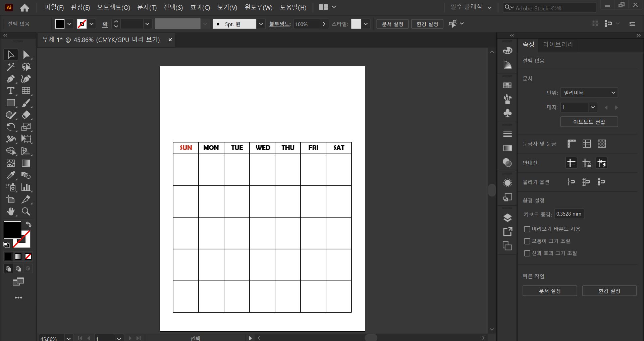Open zoom level dropdown in status bar
Viewport: 644px width, 341px height.
tap(68, 338)
